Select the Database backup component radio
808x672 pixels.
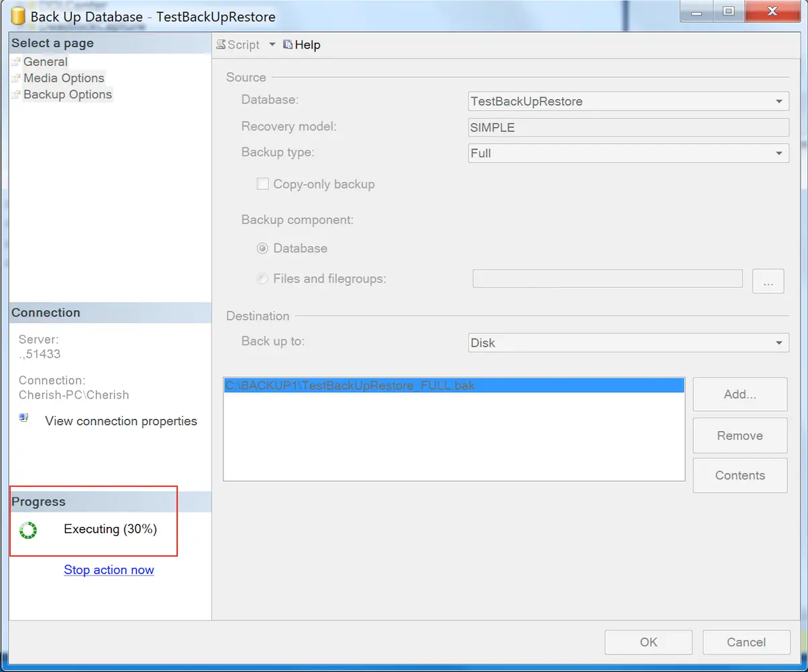(263, 248)
